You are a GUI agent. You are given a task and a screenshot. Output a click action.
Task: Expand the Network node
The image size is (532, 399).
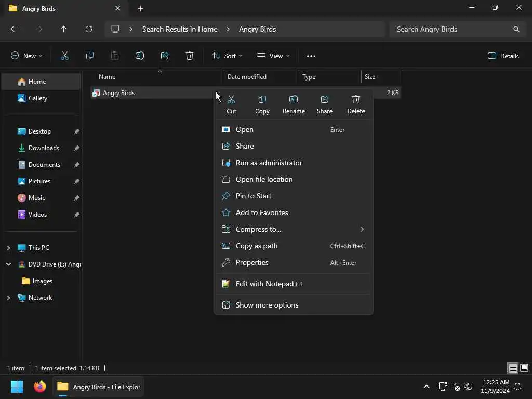[8, 298]
